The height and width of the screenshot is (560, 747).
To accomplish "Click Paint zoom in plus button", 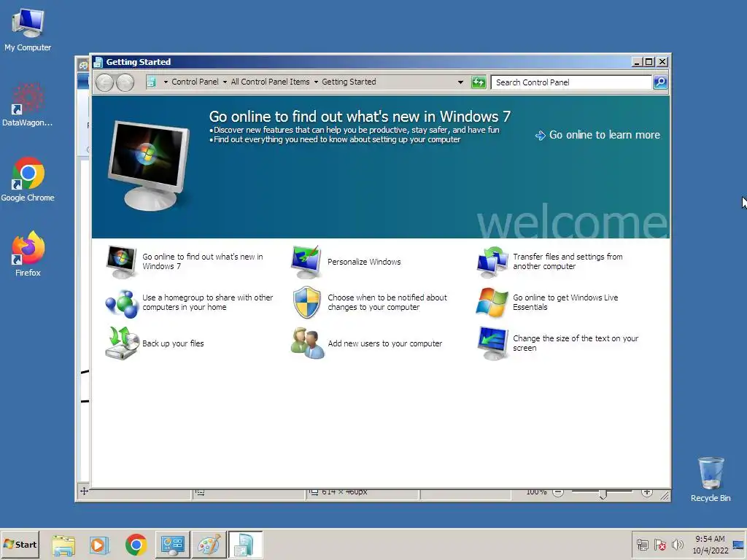I will coord(646,492).
